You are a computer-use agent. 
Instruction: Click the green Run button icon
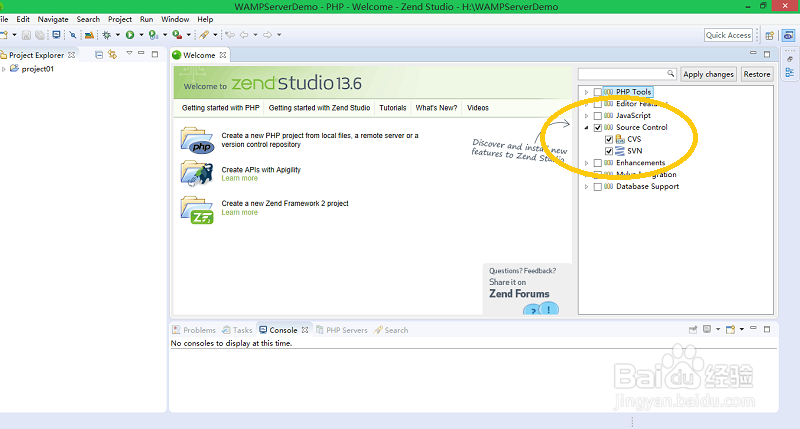click(x=130, y=35)
